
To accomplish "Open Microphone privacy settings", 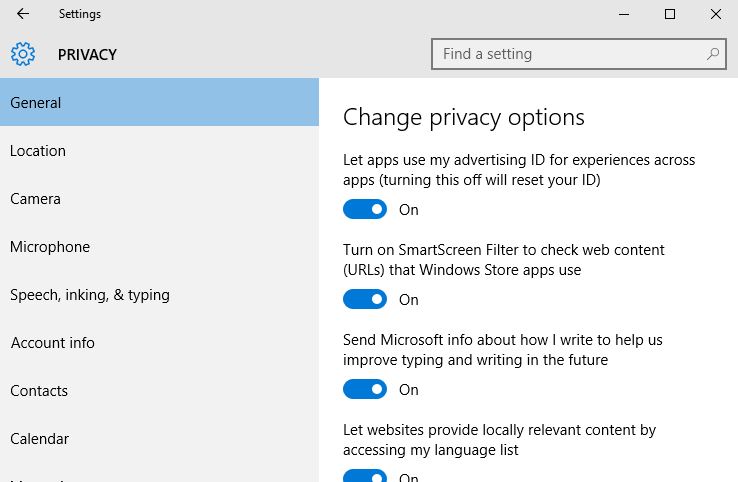I will [x=50, y=247].
